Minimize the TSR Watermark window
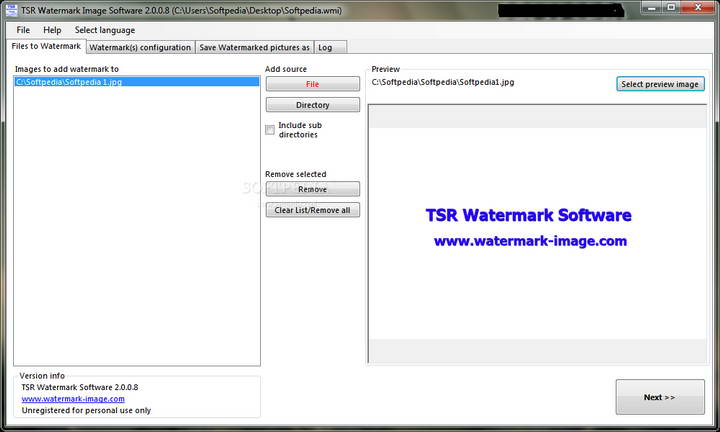This screenshot has width=720, height=432. click(x=652, y=8)
